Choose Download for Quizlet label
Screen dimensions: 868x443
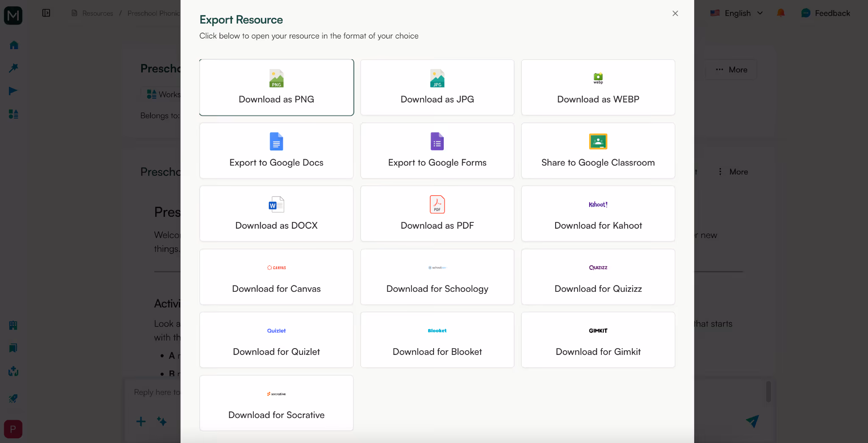tap(276, 352)
